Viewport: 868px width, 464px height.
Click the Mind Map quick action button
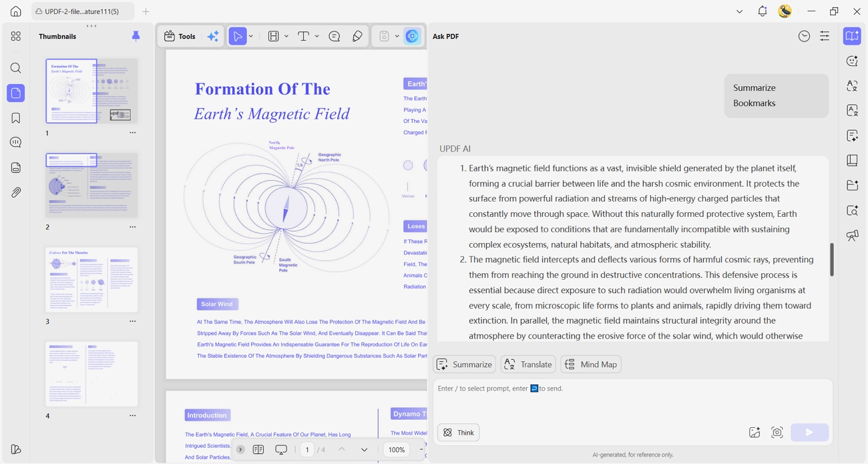pyautogui.click(x=591, y=364)
